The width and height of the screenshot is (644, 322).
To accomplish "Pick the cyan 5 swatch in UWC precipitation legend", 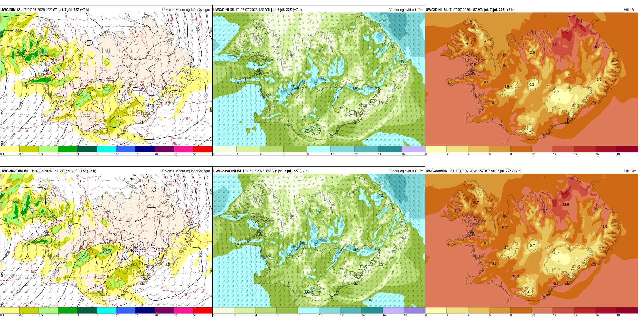I will coord(106,149).
